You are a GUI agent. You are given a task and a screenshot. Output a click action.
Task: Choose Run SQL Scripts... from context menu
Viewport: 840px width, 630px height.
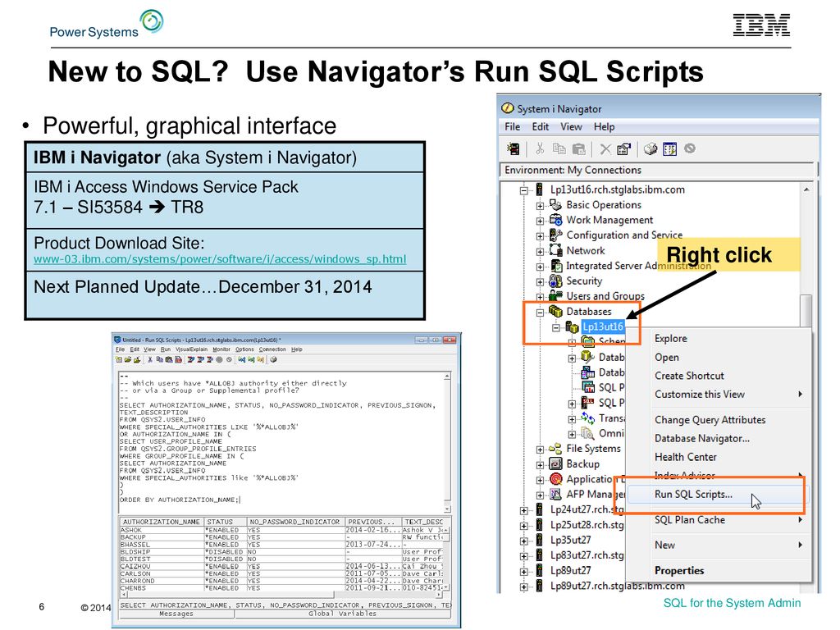pos(718,495)
